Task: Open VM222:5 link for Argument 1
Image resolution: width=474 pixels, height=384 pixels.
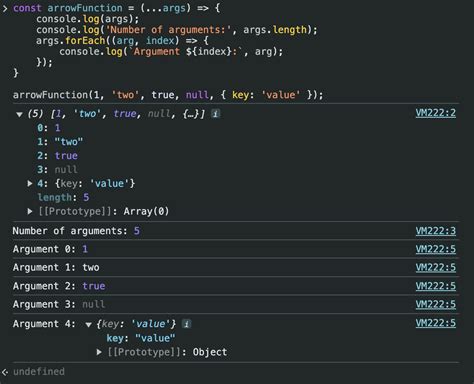Action: click(x=435, y=267)
